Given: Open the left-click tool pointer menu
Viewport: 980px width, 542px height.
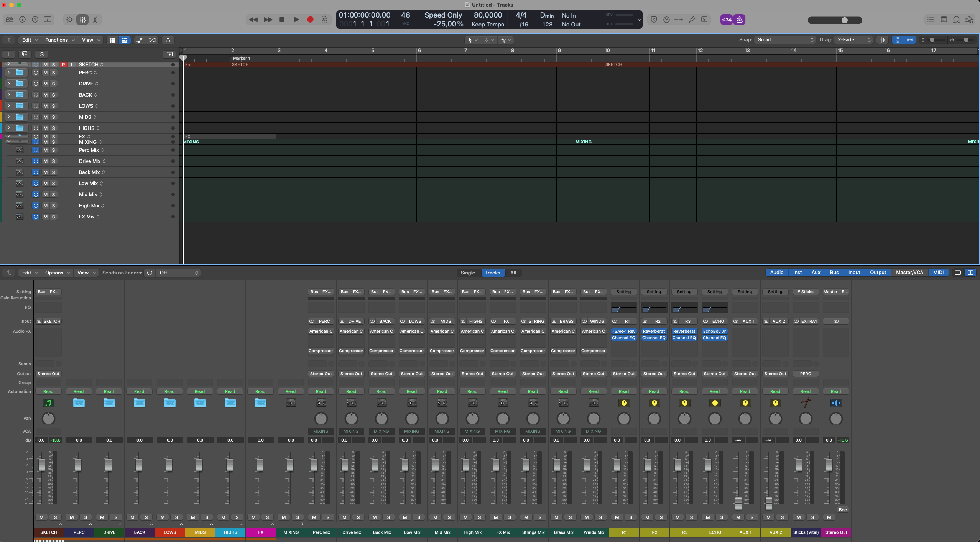Looking at the screenshot, I should 472,40.
